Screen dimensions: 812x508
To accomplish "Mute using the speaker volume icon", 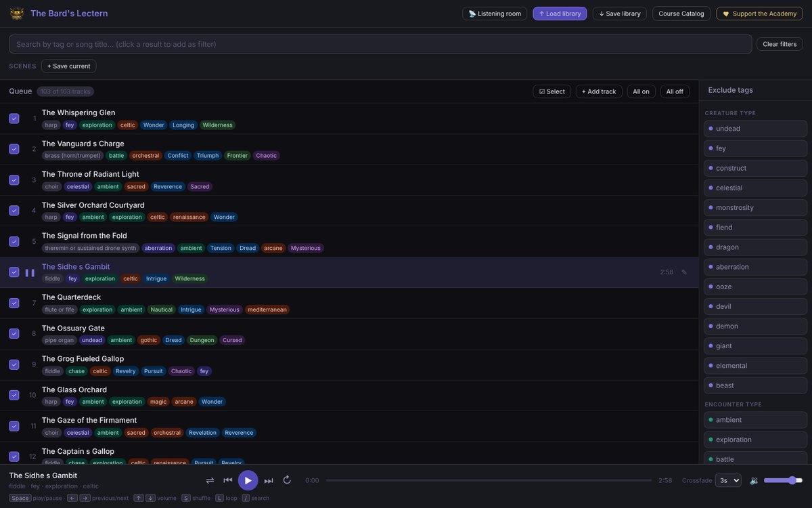I will 754,480.
